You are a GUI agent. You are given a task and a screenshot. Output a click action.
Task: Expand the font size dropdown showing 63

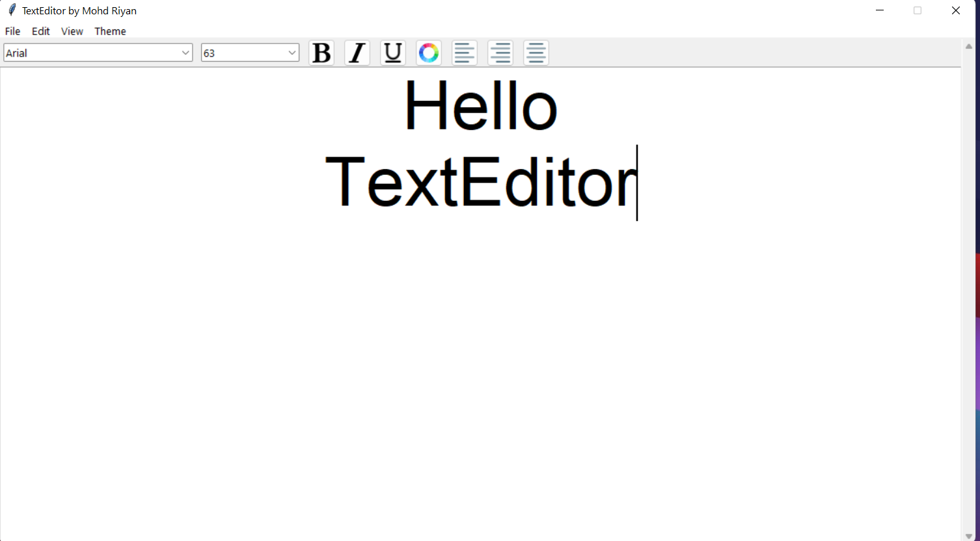point(292,53)
